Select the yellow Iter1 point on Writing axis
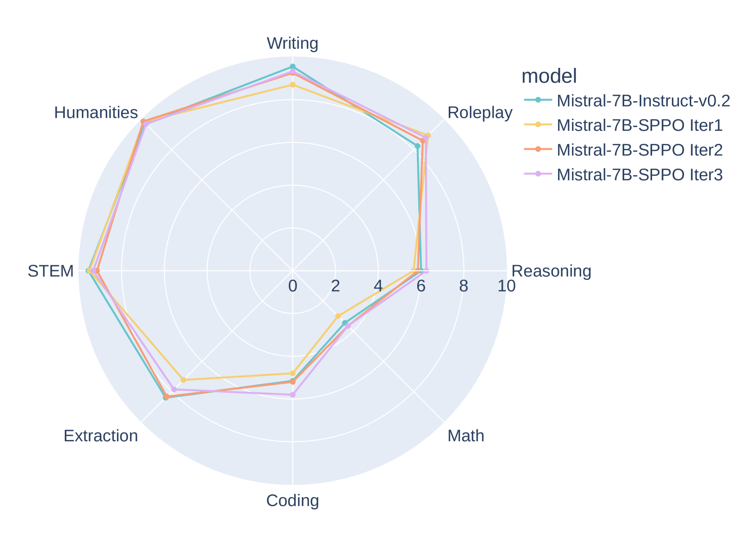 [293, 84]
